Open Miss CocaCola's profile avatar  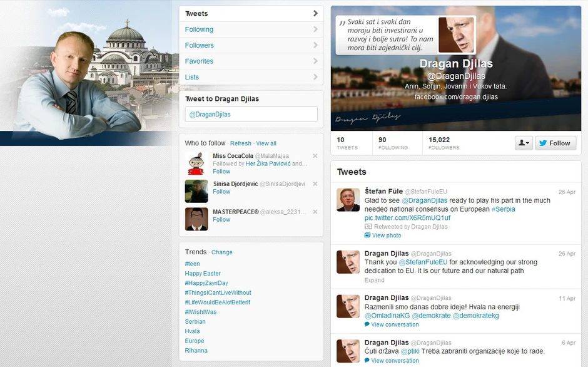click(x=196, y=163)
